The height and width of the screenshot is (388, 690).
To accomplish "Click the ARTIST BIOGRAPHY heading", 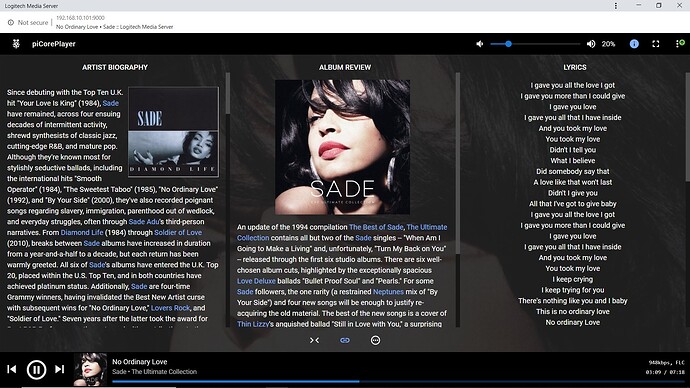I will click(115, 67).
